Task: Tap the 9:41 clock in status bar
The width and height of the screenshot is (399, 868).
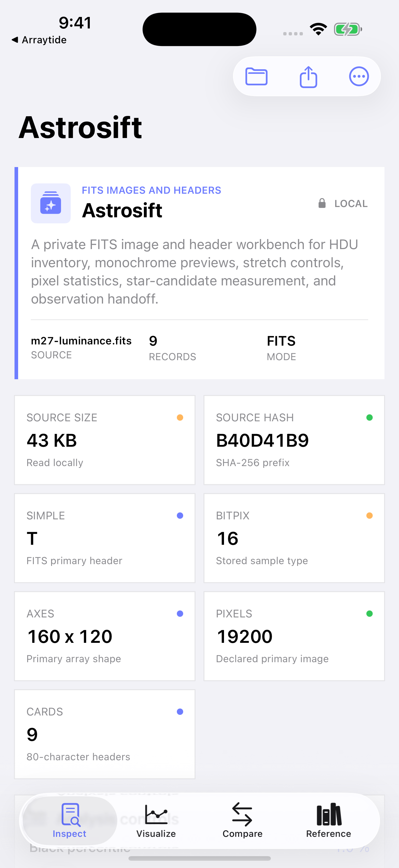Action: point(75,23)
